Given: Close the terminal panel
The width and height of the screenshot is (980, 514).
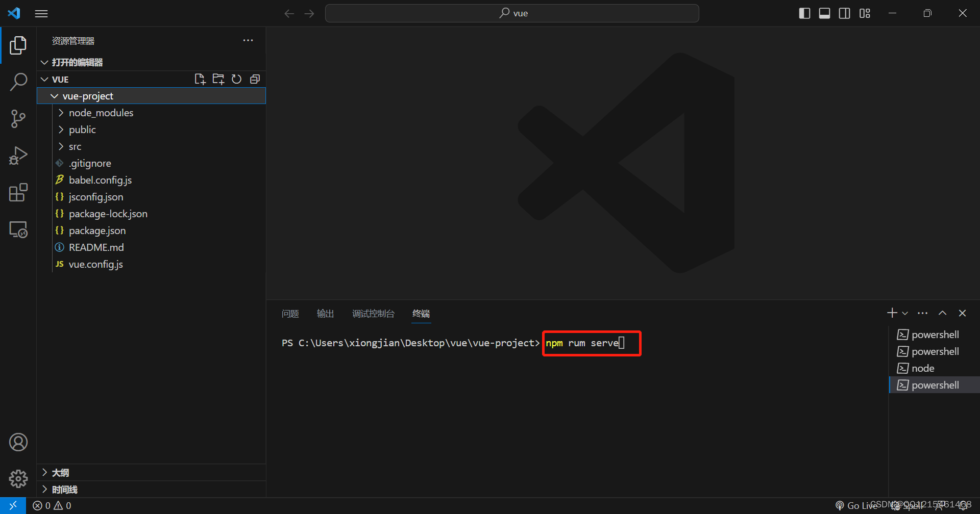Looking at the screenshot, I should tap(962, 313).
